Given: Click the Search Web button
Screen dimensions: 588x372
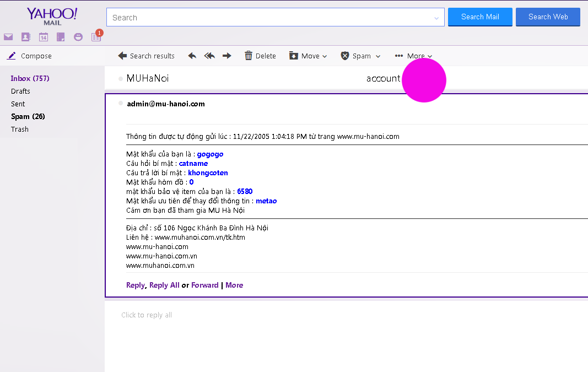Looking at the screenshot, I should (x=548, y=17).
